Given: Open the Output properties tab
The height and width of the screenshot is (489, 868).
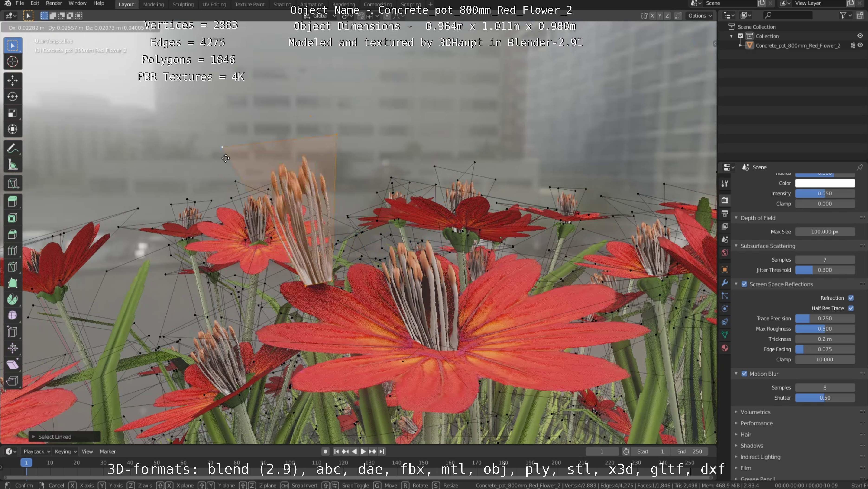Looking at the screenshot, I should (725, 213).
